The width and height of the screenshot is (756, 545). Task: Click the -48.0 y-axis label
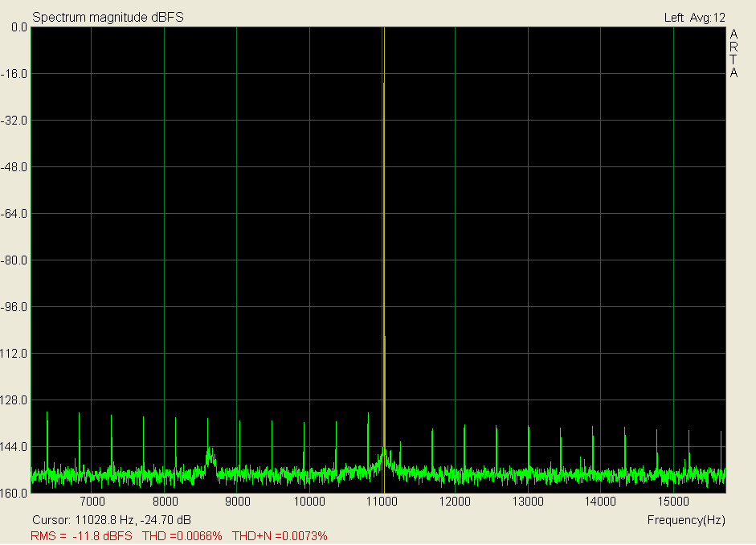click(x=14, y=167)
